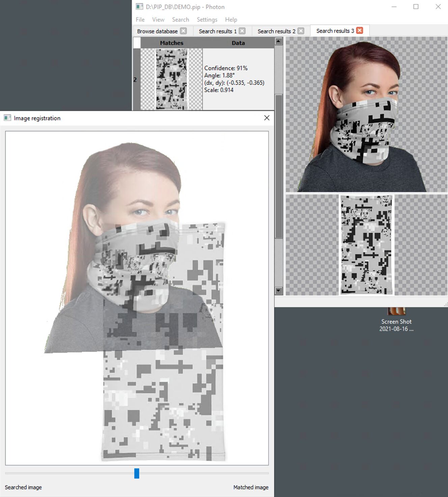The height and width of the screenshot is (497, 448).
Task: Click the scroll down arrow in matches list
Action: 279,290
